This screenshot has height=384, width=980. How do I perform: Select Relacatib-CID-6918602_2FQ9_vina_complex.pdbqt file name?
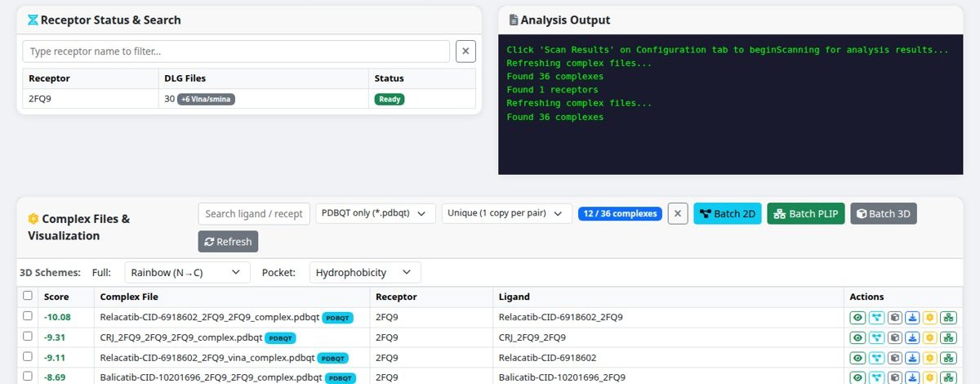coord(207,358)
